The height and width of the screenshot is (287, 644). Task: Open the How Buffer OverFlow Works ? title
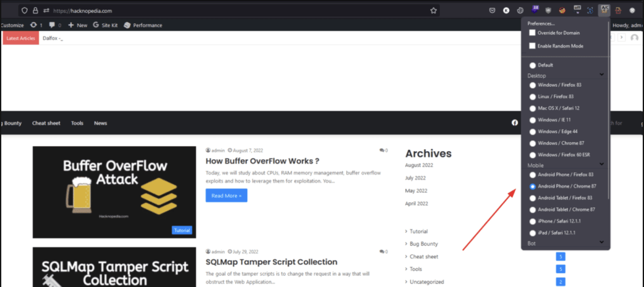pyautogui.click(x=262, y=161)
